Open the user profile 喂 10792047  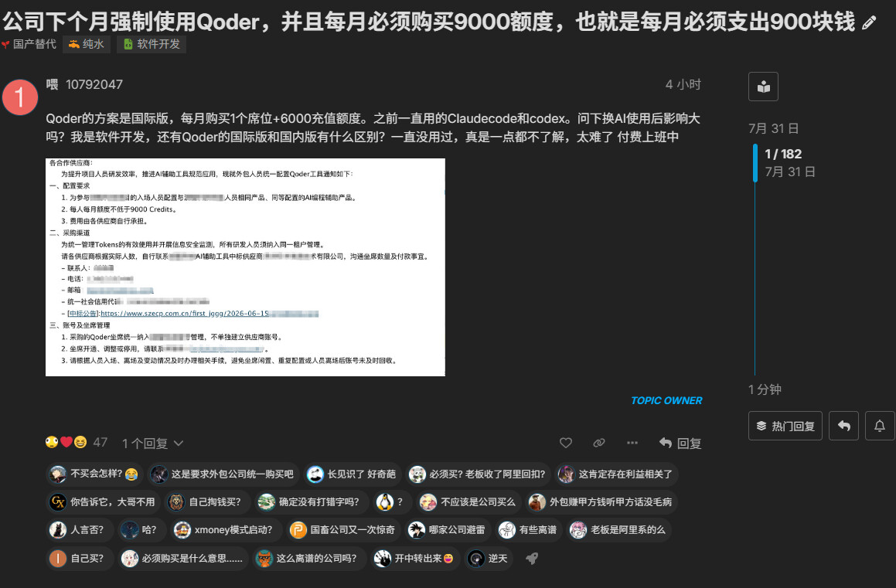tap(84, 84)
